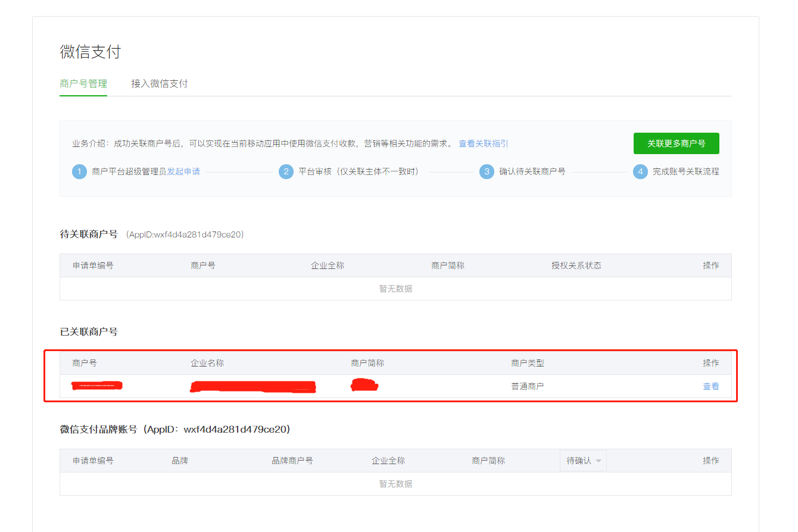Click the AppID text beside 待关联商户号
Image resolution: width=798 pixels, height=532 pixels.
[x=185, y=234]
